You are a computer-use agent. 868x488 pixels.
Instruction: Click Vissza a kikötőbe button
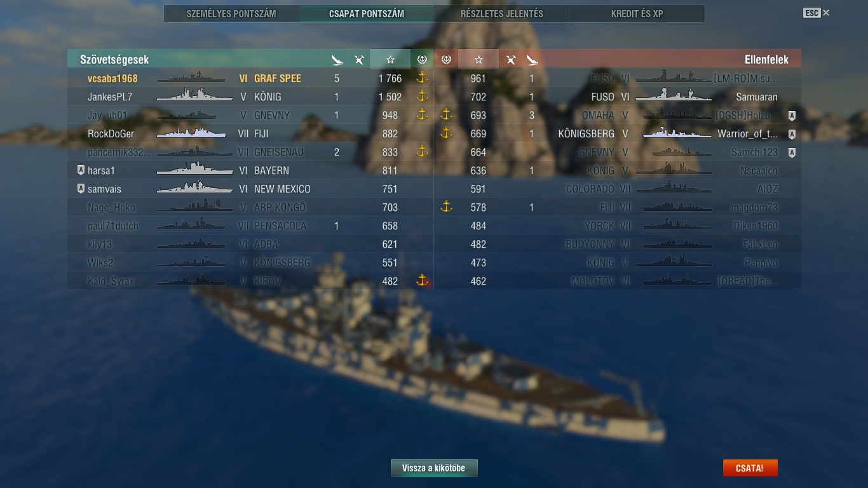point(434,468)
